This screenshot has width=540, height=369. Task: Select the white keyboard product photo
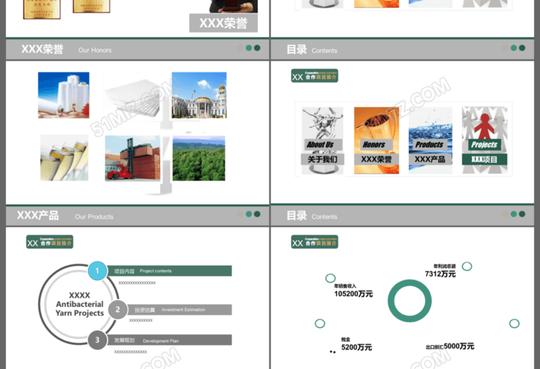point(133,99)
